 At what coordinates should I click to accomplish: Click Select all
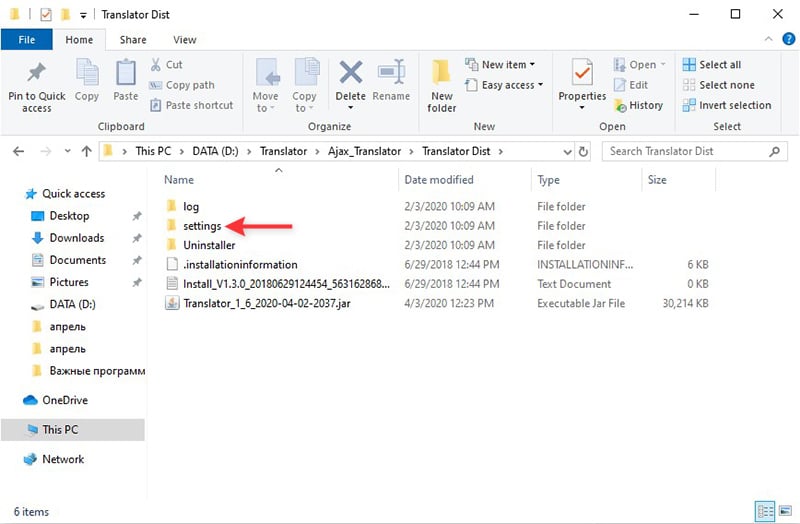pos(712,65)
